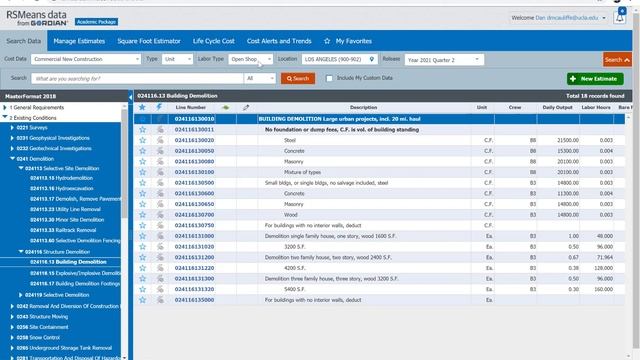
Task: Click the lightning bolt column header icon
Action: click(159, 107)
